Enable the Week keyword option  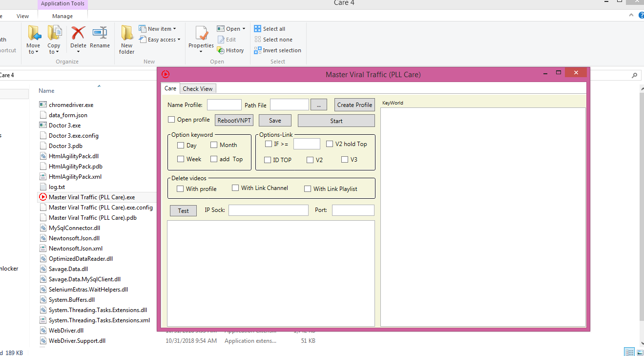point(181,159)
